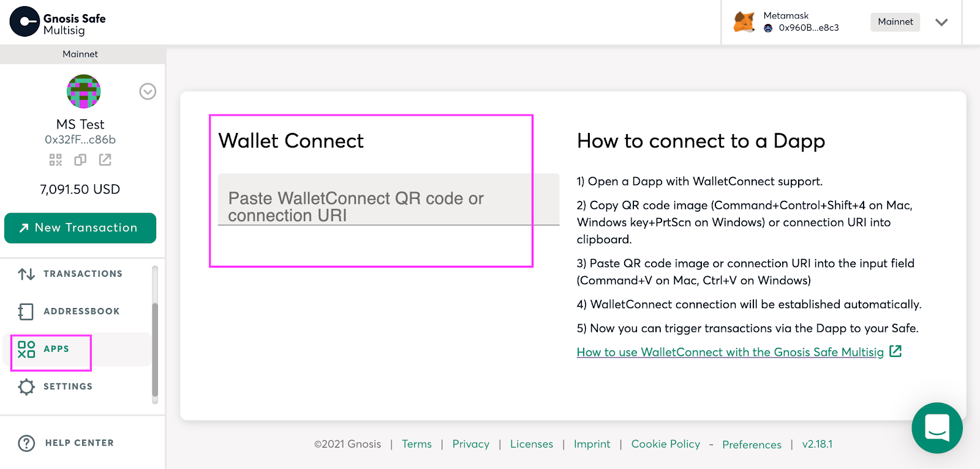The image size is (980, 469).
Task: Open the Imprint footer link
Action: click(592, 444)
